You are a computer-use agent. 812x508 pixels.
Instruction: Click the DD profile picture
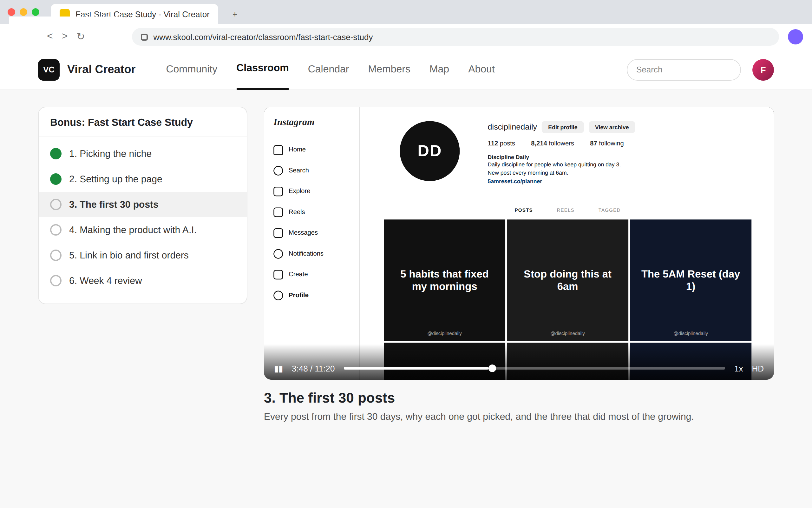(429, 151)
